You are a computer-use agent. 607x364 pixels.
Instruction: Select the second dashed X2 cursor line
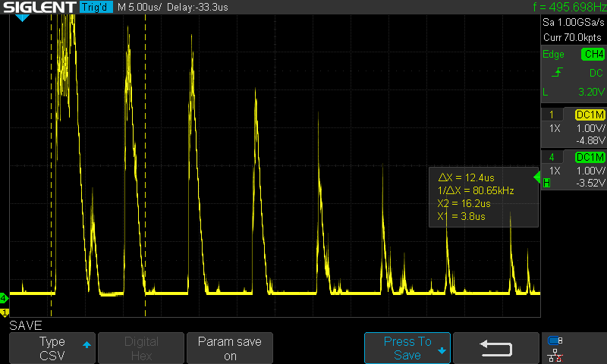pos(146,165)
